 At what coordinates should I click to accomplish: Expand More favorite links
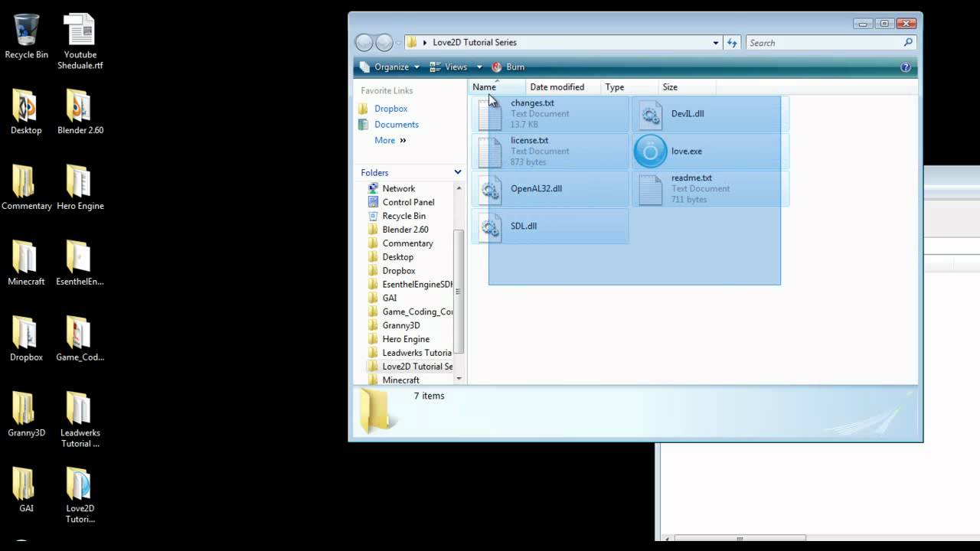[x=390, y=141]
